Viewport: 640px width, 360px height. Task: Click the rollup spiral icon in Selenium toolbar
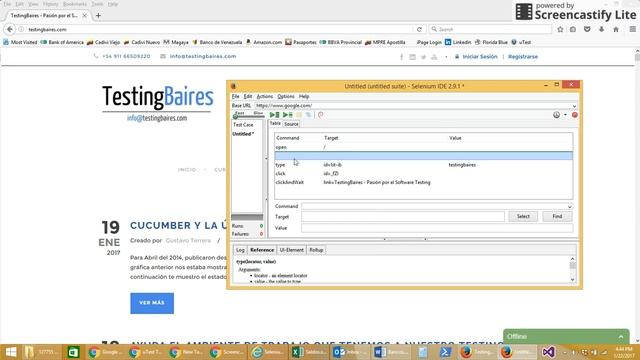(321, 115)
